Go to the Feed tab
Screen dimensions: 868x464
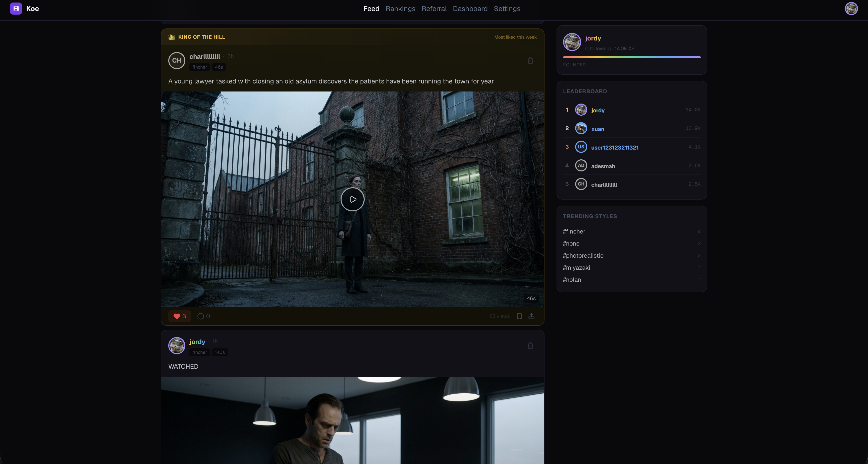click(371, 9)
